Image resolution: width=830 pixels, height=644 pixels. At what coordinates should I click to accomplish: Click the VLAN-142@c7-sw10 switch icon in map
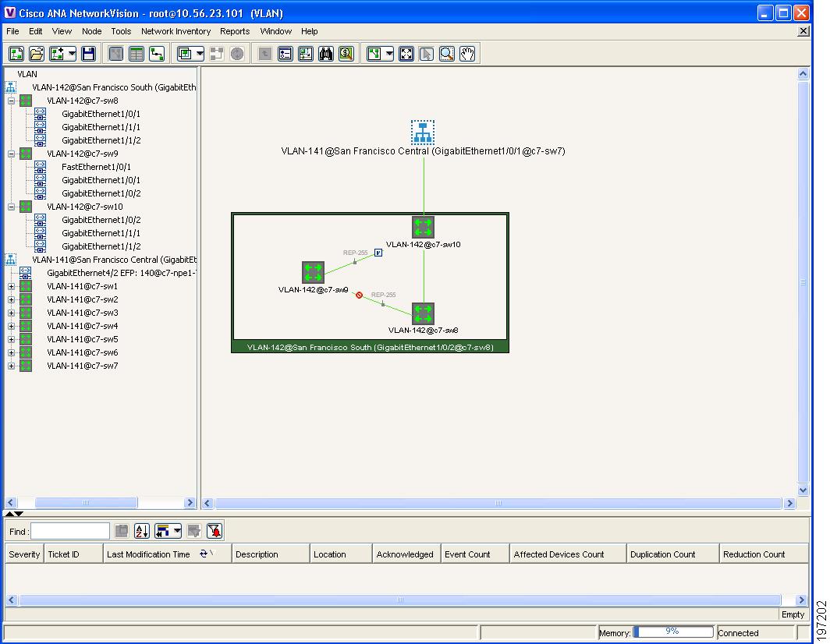point(423,227)
